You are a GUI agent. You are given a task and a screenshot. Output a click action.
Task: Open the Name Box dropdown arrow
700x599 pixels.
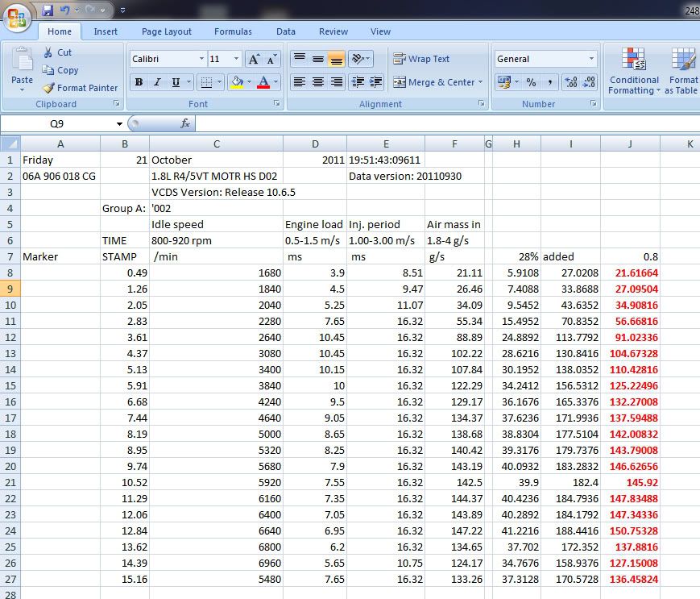pyautogui.click(x=119, y=123)
